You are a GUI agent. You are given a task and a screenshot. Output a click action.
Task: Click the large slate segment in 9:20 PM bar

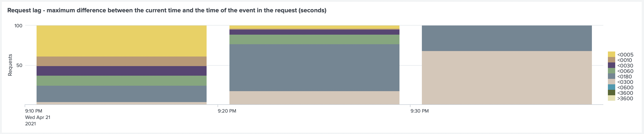point(314,68)
